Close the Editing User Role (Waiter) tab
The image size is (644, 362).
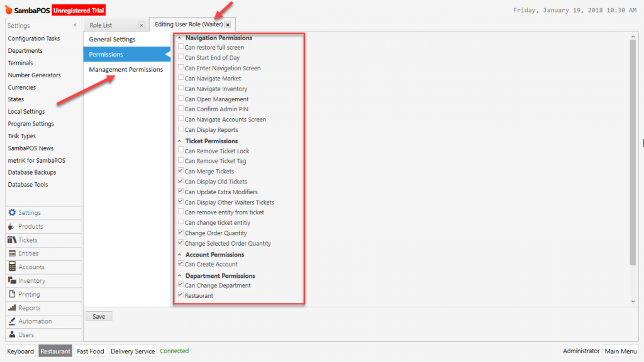228,25
